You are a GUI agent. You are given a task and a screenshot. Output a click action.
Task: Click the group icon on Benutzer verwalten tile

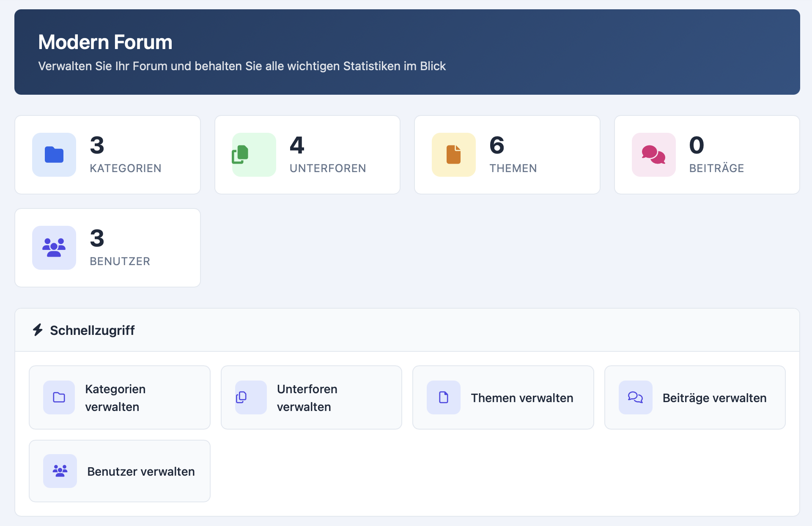pyautogui.click(x=59, y=471)
